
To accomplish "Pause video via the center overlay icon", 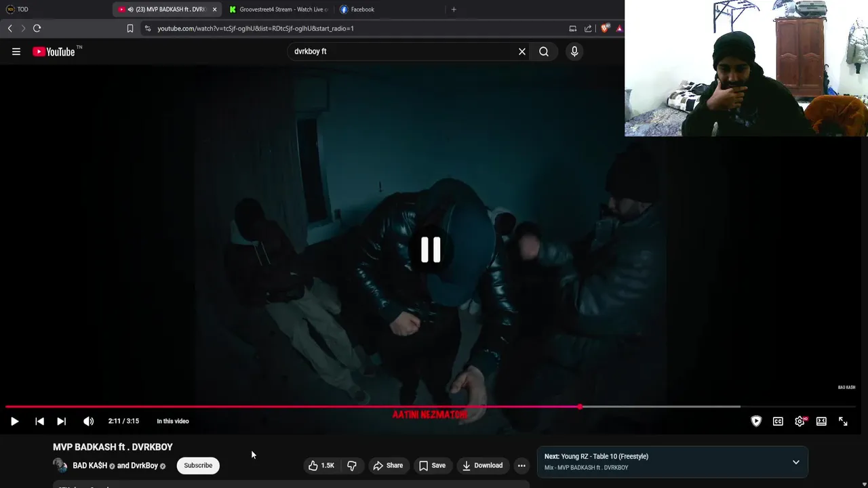I will pyautogui.click(x=431, y=249).
